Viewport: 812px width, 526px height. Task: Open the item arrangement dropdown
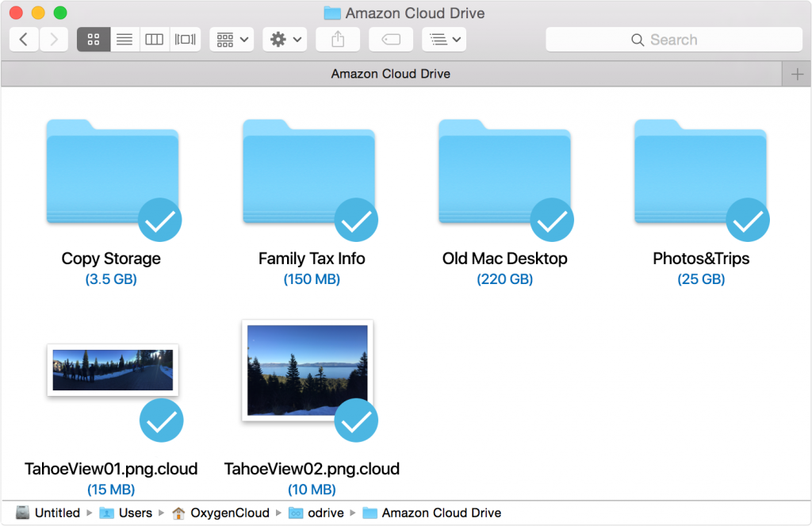click(231, 39)
